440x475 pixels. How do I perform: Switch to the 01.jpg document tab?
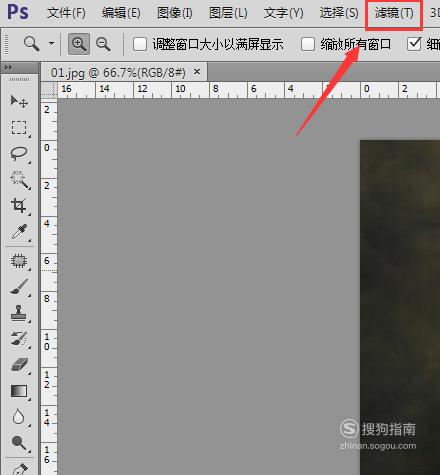click(118, 72)
